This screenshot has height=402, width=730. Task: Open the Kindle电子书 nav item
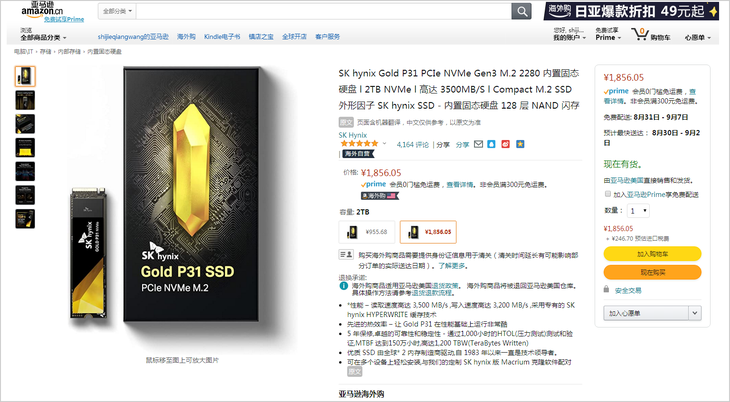pos(222,36)
